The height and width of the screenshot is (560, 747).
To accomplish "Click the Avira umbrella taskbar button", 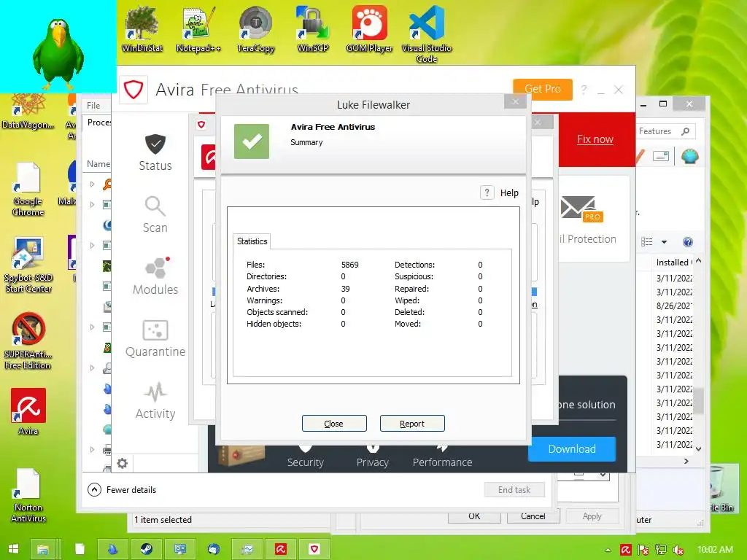I will click(281, 549).
